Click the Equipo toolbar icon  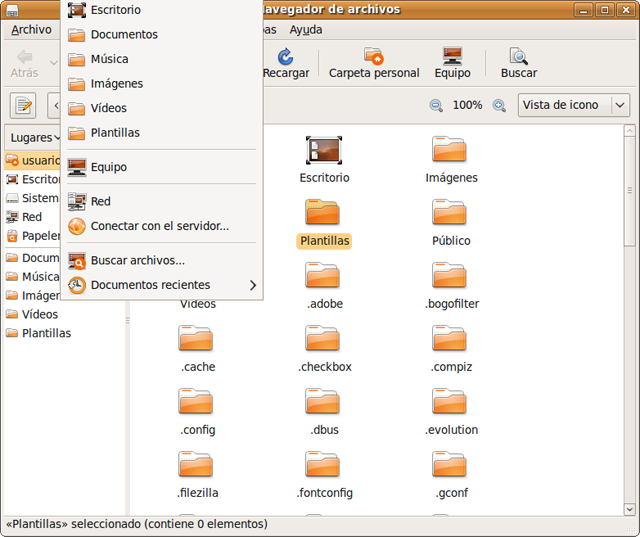click(452, 57)
